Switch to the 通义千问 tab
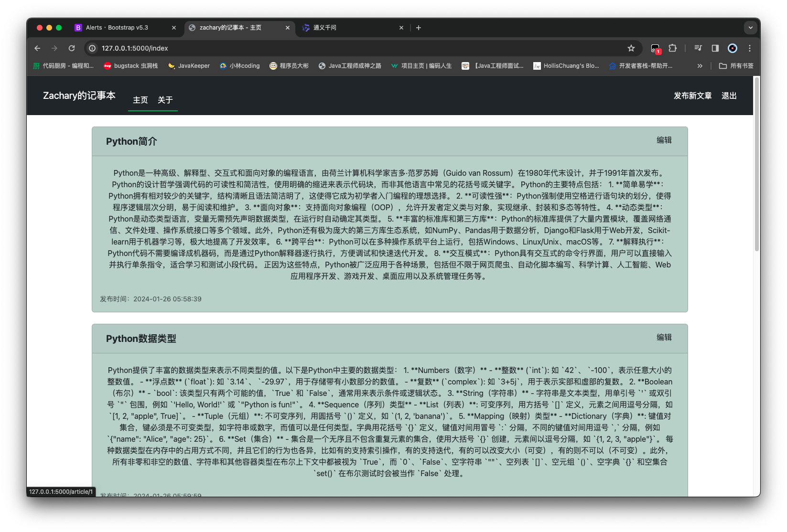The image size is (787, 532). (x=353, y=28)
